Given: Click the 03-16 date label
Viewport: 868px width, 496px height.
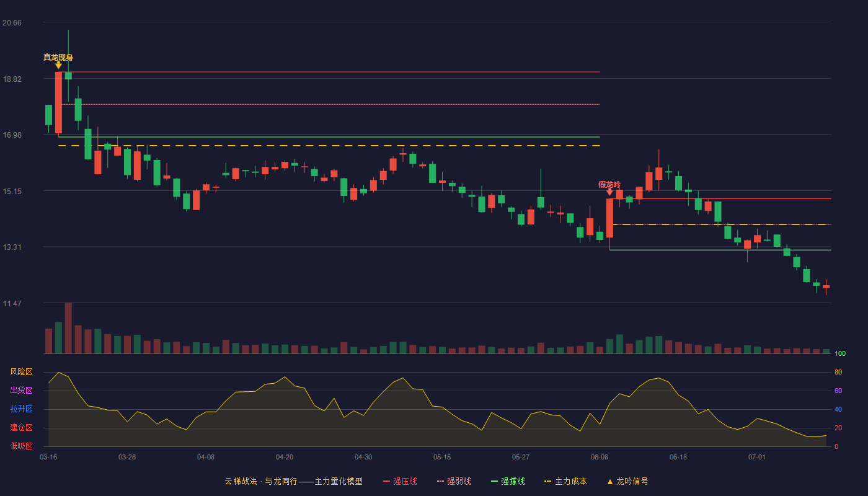Looking at the screenshot, I should point(48,457).
